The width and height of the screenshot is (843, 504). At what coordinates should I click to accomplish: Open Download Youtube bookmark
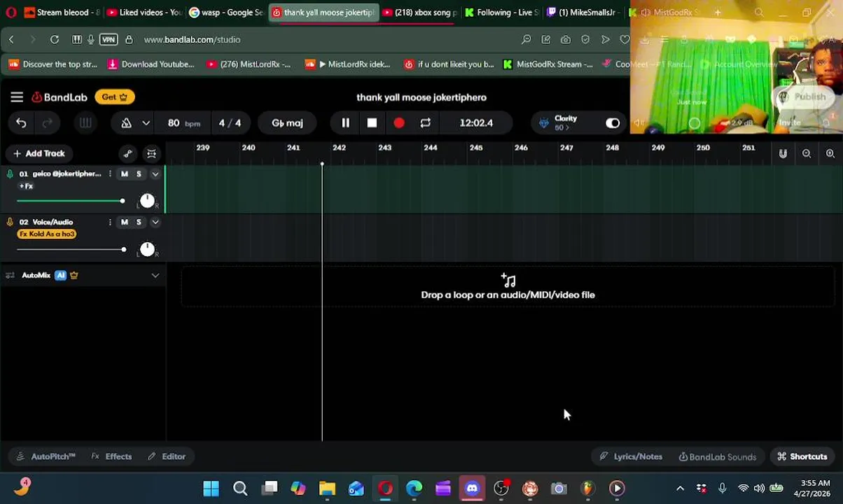[151, 64]
